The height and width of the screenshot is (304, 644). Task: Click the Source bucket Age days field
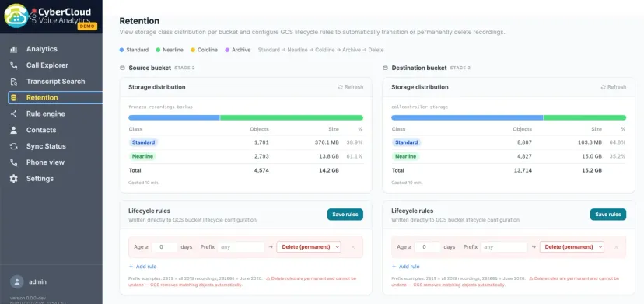pyautogui.click(x=165, y=247)
